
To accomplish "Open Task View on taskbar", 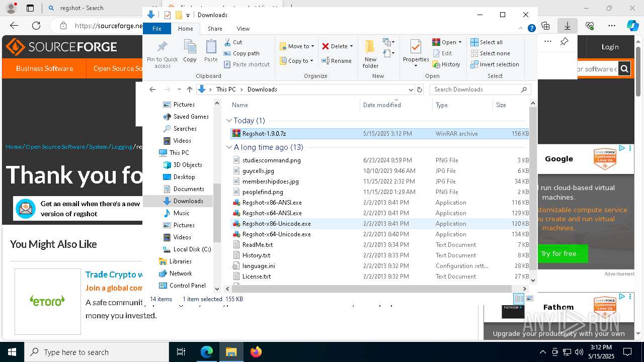I will tap(181, 352).
